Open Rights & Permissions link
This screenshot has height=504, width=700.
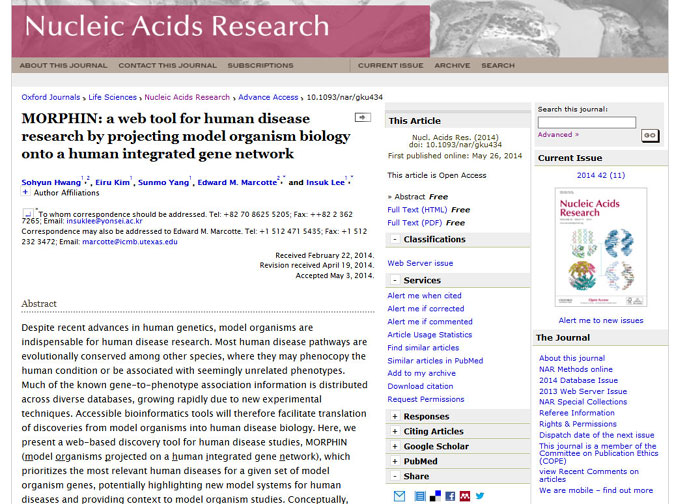(578, 424)
